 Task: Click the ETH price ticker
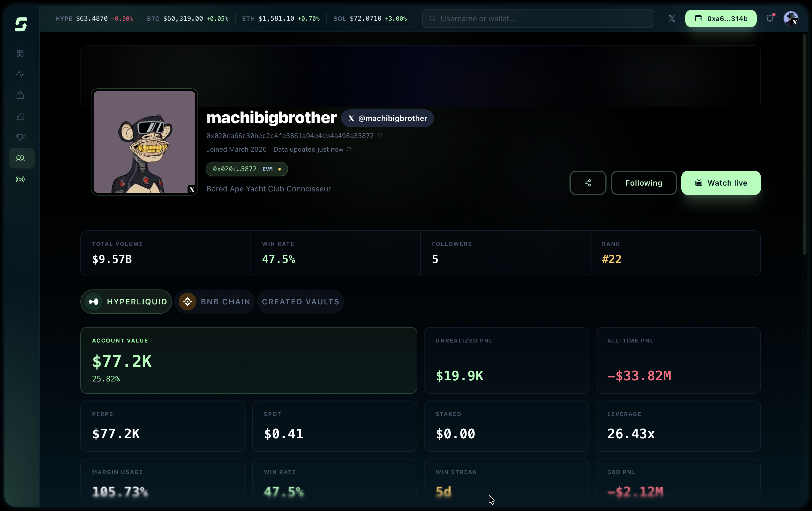point(281,19)
